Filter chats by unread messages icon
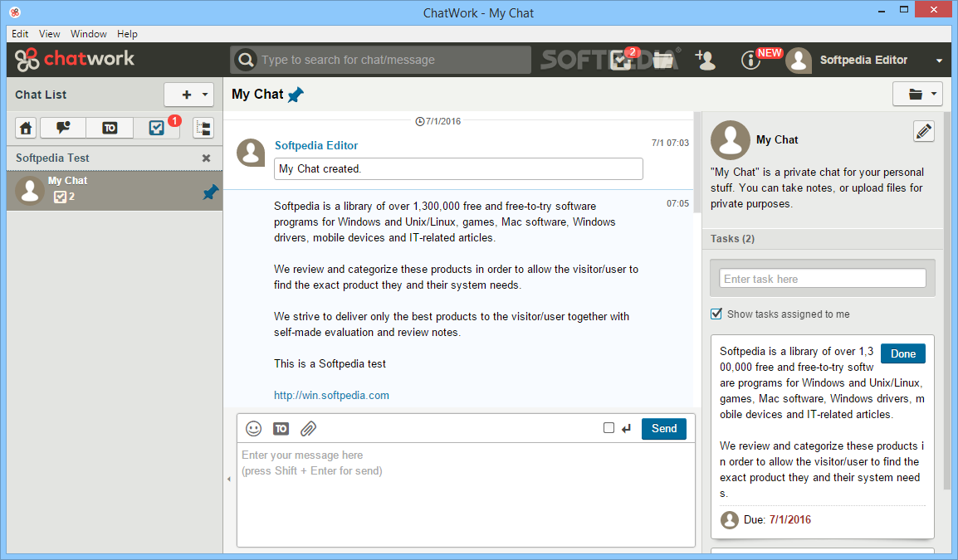Viewport: 958px width, 560px height. tap(63, 129)
